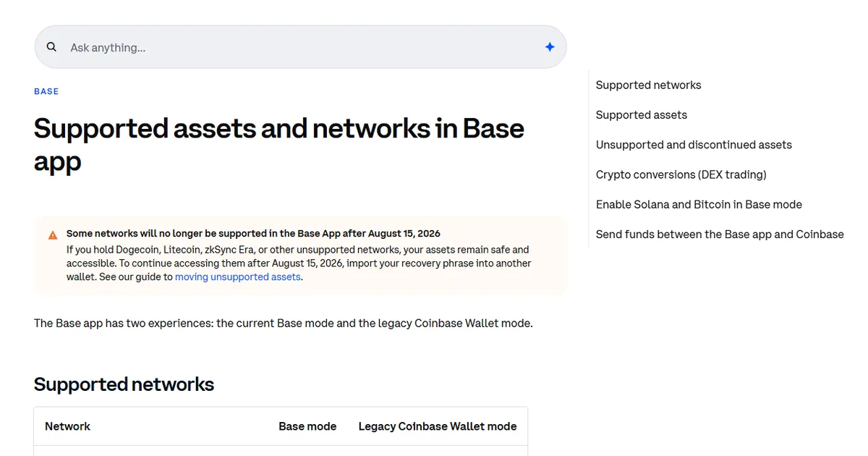Go to Unsupported and discontinued assets
Screen dimensions: 868x456
694,145
